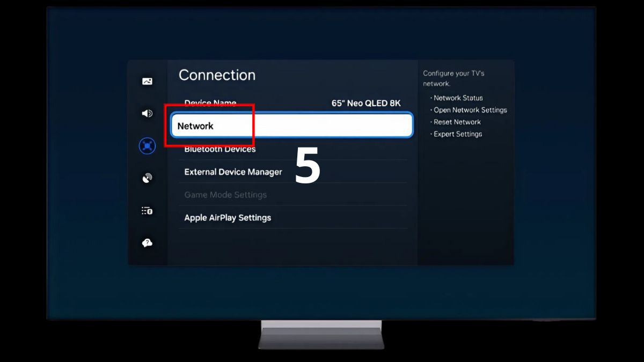The width and height of the screenshot is (644, 362).
Task: Click the 65" Neo QLED 8K value
Action: pos(366,103)
